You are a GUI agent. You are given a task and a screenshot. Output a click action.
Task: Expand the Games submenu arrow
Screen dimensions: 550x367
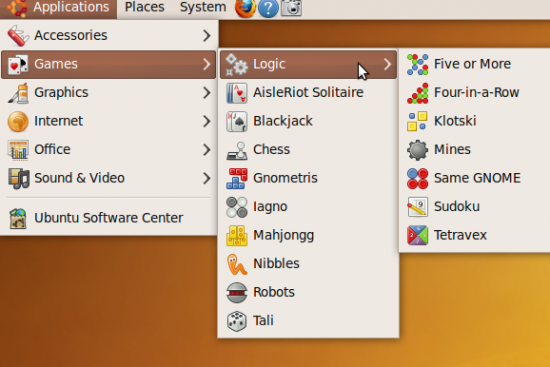(207, 64)
